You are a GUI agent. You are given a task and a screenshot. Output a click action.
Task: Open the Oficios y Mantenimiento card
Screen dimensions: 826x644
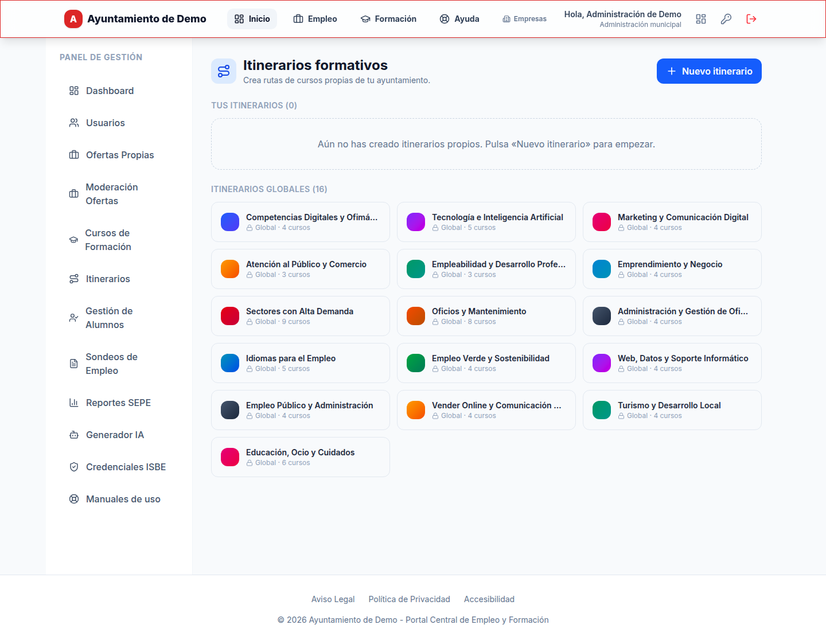point(486,316)
